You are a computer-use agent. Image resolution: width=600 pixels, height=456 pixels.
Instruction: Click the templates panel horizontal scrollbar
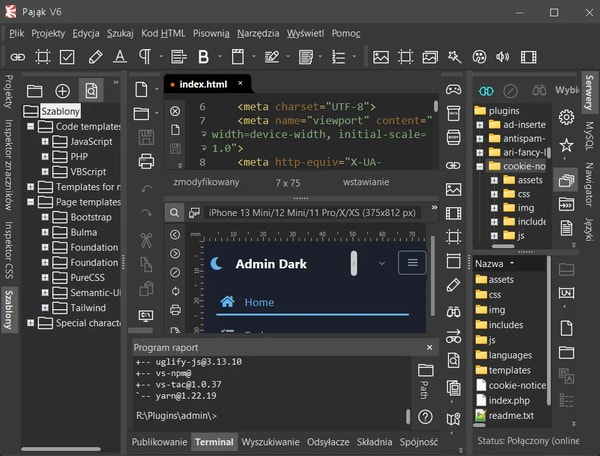[x=61, y=448]
